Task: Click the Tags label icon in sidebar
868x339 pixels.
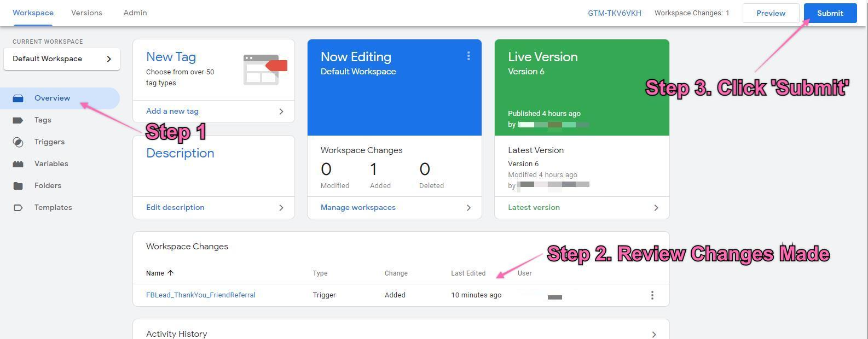Action: coord(18,120)
